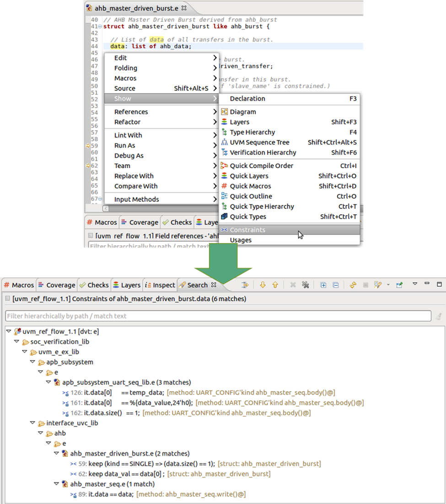Screen dimensions: 446x504
Task: Click the clear filter broom icon
Action: coord(439,316)
